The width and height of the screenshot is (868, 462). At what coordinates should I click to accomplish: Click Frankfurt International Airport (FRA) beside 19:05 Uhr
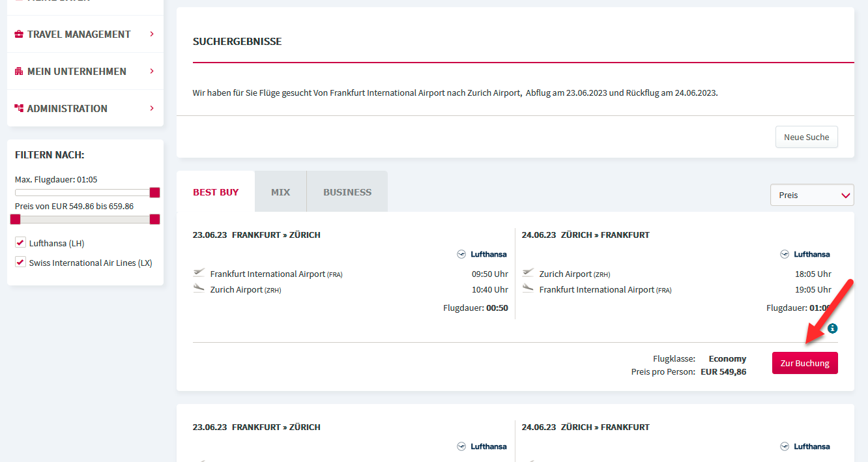(x=605, y=289)
